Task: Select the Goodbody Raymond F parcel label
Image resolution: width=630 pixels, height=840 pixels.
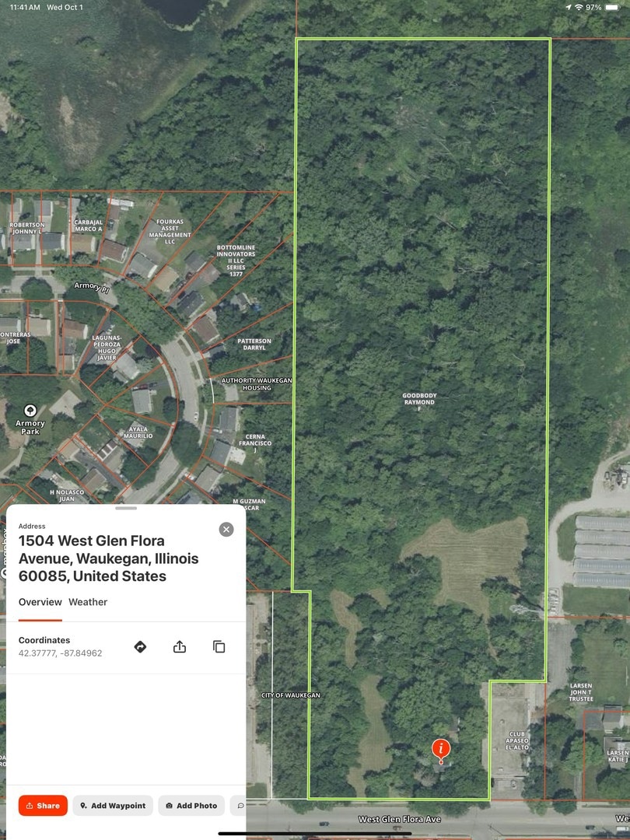Action: 419,402
